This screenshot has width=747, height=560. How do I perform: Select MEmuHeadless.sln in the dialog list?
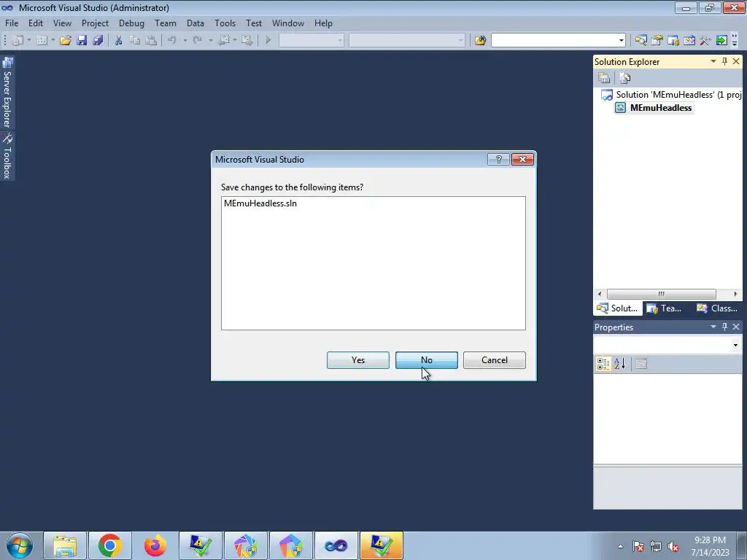[260, 203]
